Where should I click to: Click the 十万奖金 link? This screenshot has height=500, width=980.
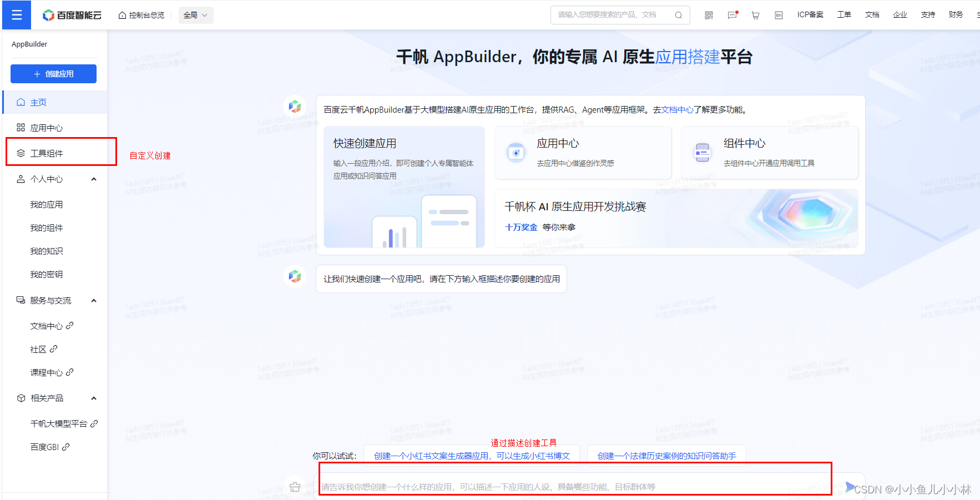[521, 227]
